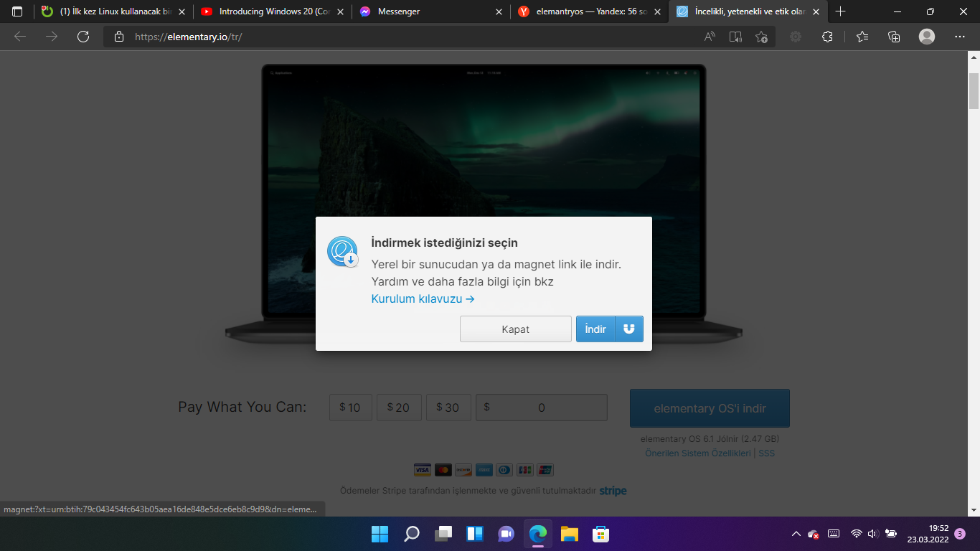The image size is (980, 551).
Task: Open Microsoft Store from the taskbar
Action: 601,534
